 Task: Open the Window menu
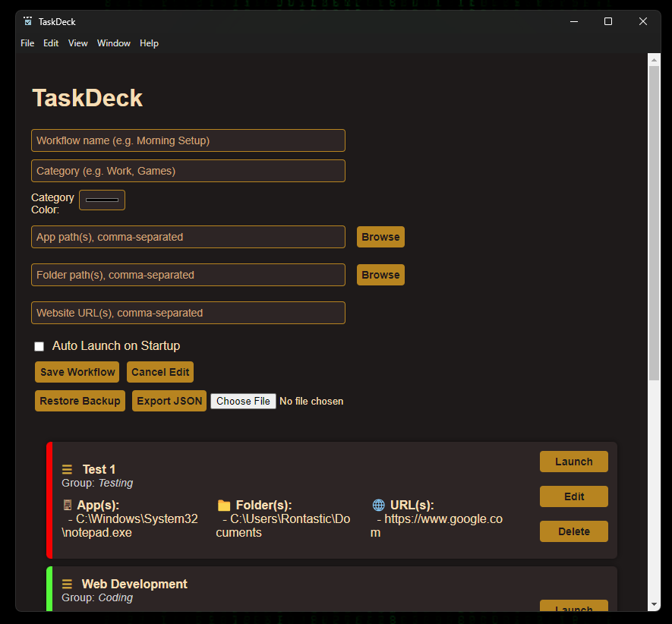point(114,43)
